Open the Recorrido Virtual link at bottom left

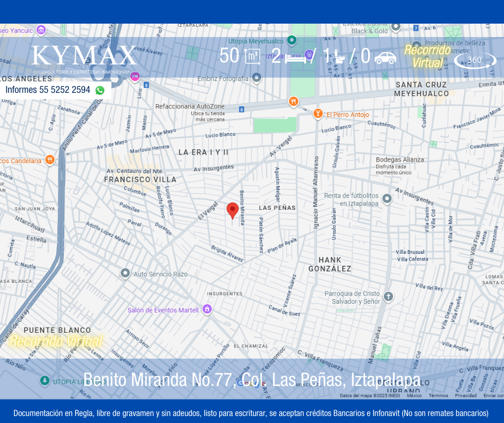[x=55, y=341]
